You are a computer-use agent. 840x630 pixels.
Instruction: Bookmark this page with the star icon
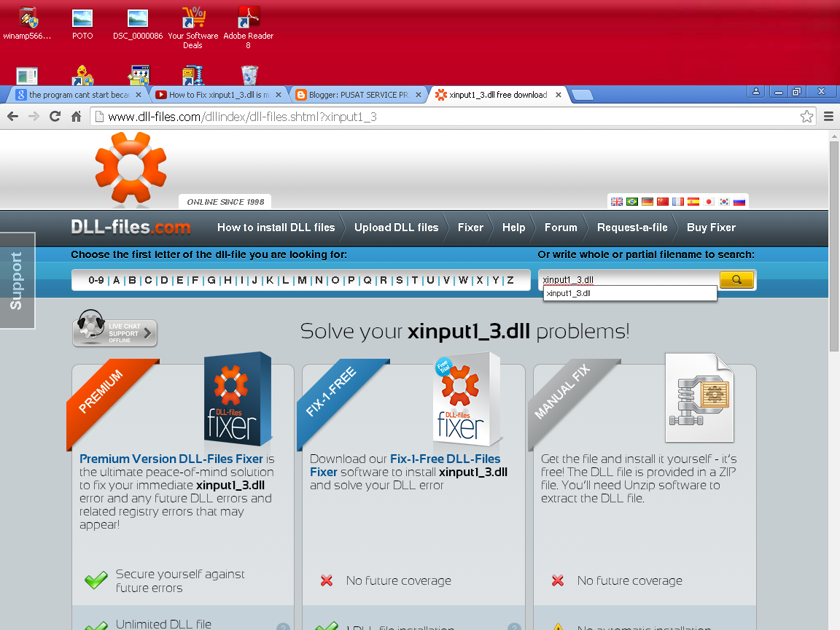click(x=806, y=116)
